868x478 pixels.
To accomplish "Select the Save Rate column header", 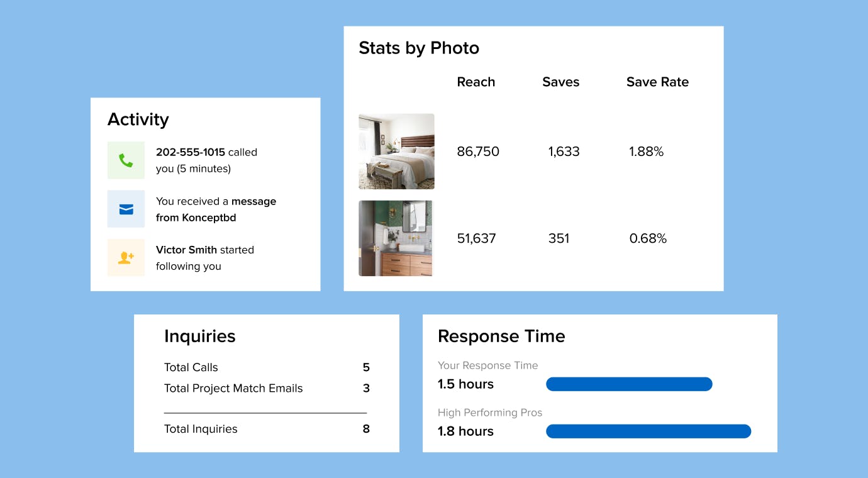I will click(657, 82).
